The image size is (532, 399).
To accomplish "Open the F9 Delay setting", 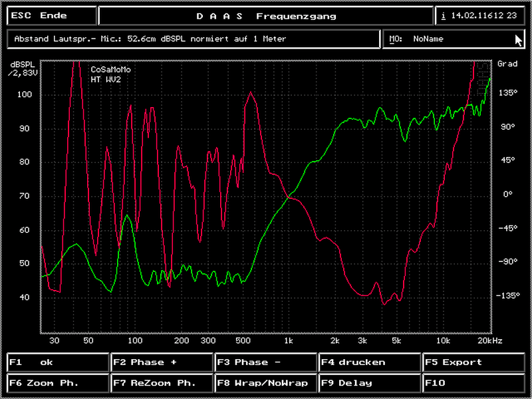I will click(x=370, y=383).
